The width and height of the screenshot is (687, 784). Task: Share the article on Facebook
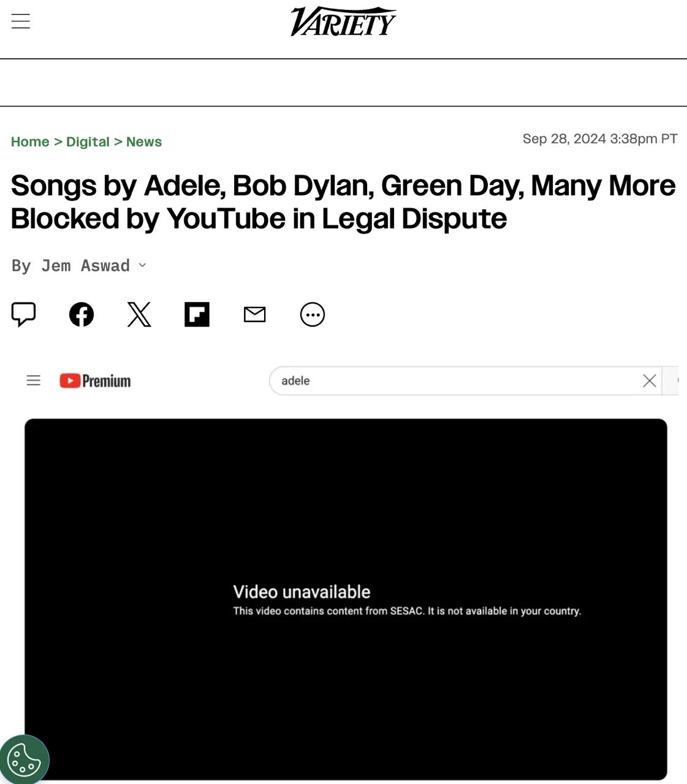(x=82, y=315)
